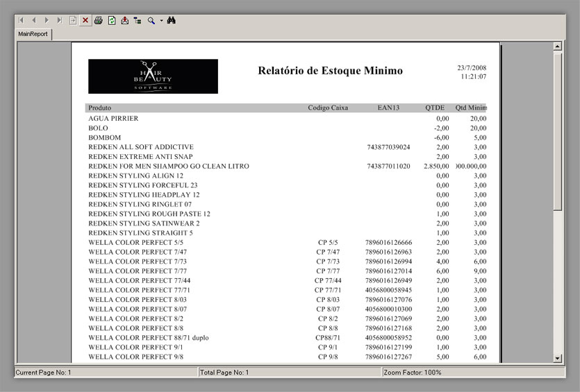
Task: Click the EAN13 column header
Action: point(388,108)
